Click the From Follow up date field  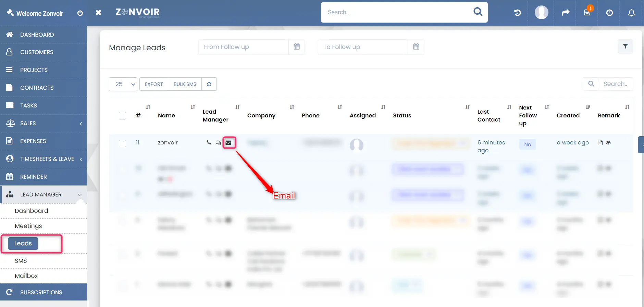(x=244, y=47)
